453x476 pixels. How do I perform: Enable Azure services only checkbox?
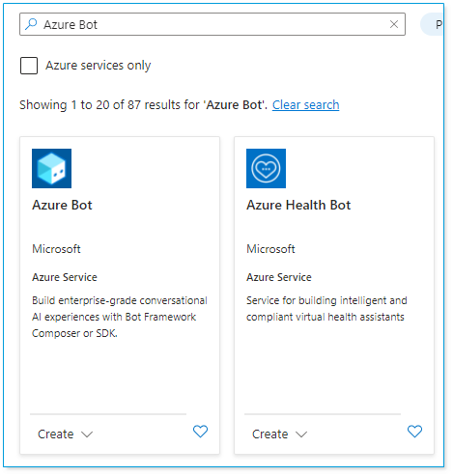coord(29,66)
